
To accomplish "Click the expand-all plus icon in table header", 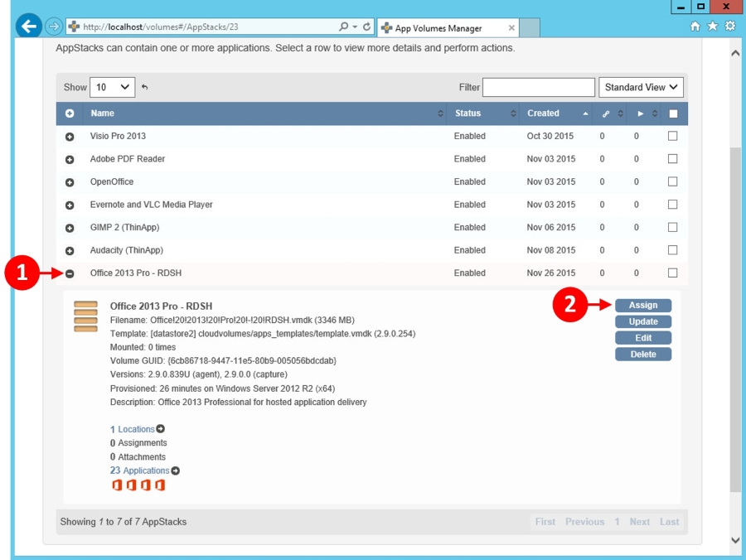I will 70,113.
